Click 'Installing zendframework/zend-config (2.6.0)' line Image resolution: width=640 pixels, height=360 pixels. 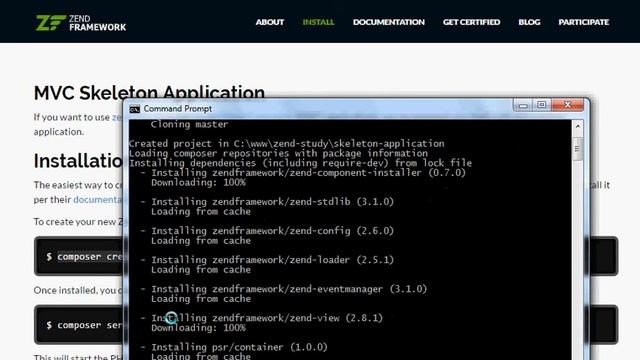(x=272, y=231)
